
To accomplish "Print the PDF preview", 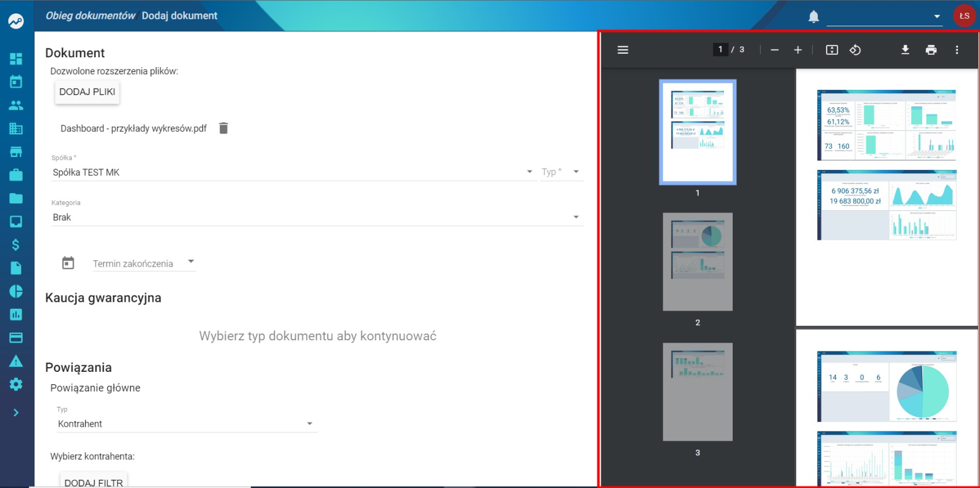I will 931,50.
